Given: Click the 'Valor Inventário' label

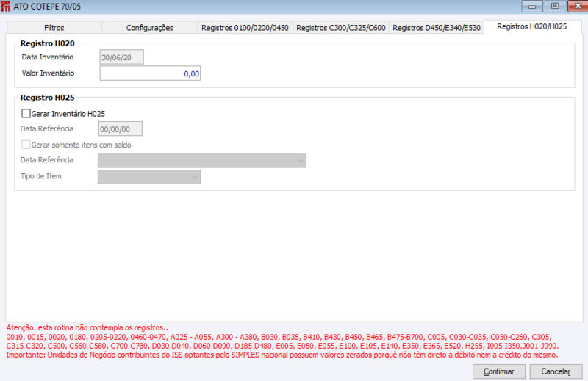Looking at the screenshot, I should pos(48,73).
